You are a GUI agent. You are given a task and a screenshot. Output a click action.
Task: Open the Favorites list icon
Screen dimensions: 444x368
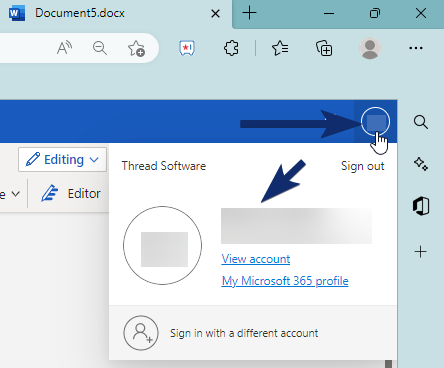tap(280, 48)
